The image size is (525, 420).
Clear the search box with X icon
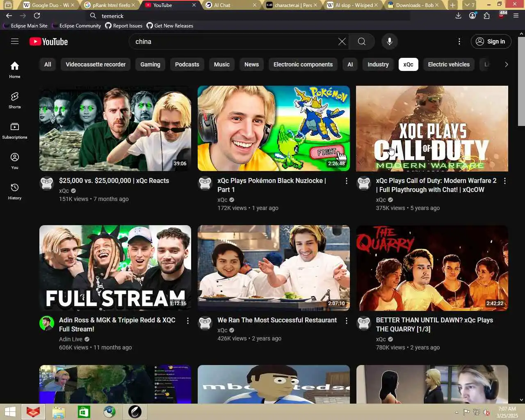click(x=342, y=41)
